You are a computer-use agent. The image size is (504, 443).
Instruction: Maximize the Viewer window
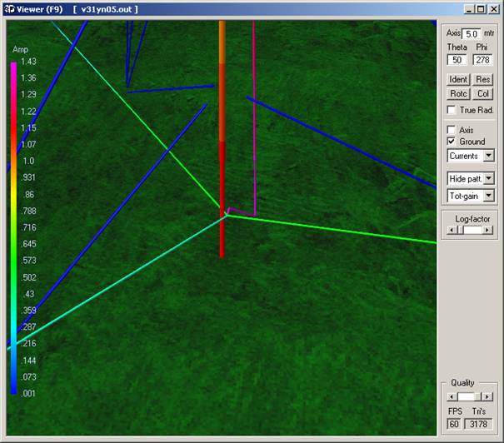click(x=482, y=9)
